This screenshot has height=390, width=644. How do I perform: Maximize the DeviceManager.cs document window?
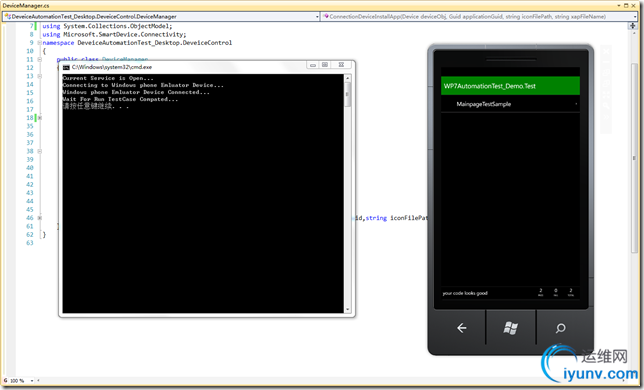point(626,5)
